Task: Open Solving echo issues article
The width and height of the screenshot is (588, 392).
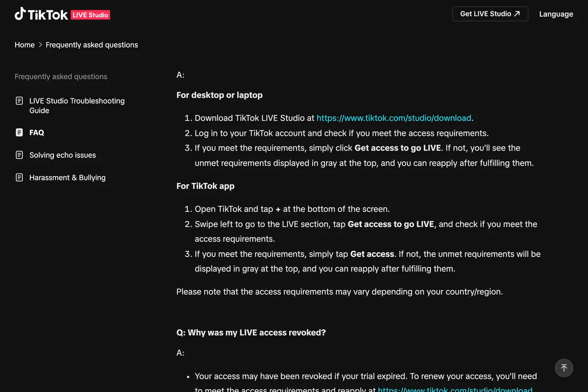Action: click(x=63, y=155)
